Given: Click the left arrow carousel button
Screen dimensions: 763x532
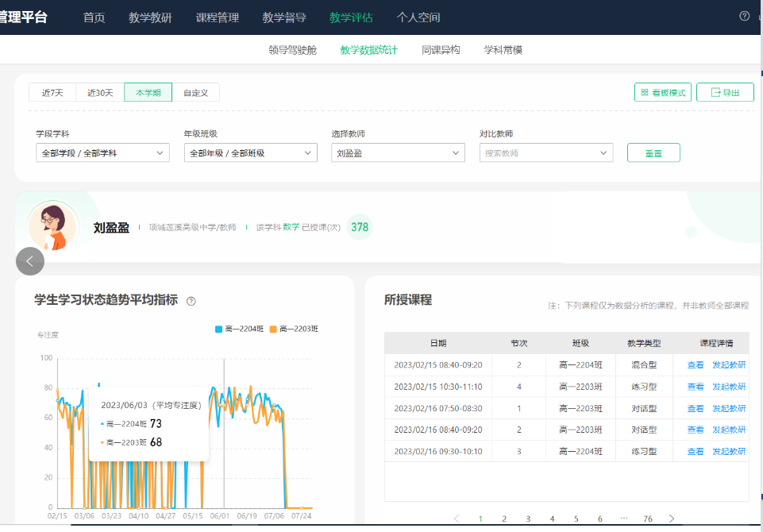Looking at the screenshot, I should 30,260.
